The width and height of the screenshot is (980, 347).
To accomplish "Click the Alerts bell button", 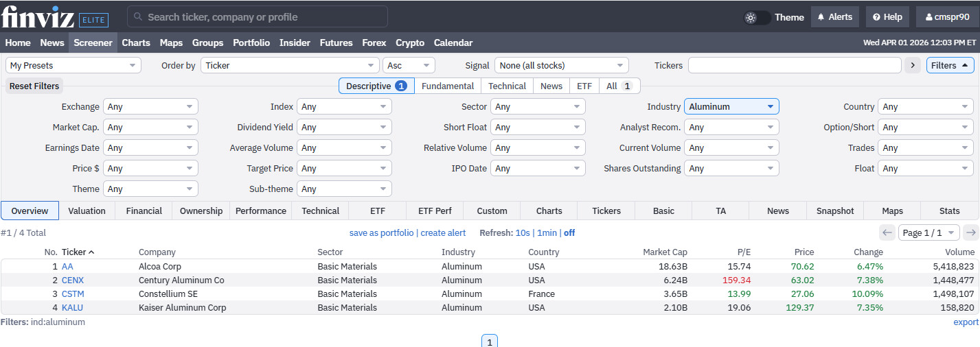I will coord(834,17).
